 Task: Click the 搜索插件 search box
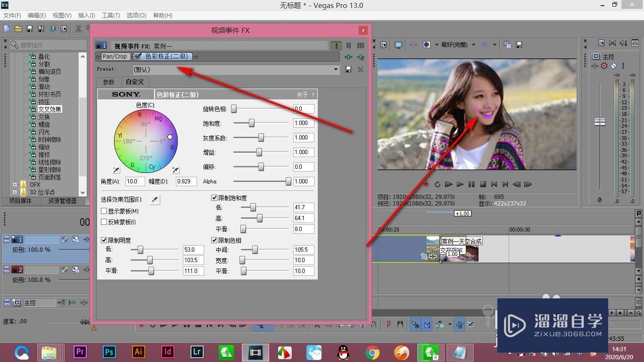(x=47, y=45)
